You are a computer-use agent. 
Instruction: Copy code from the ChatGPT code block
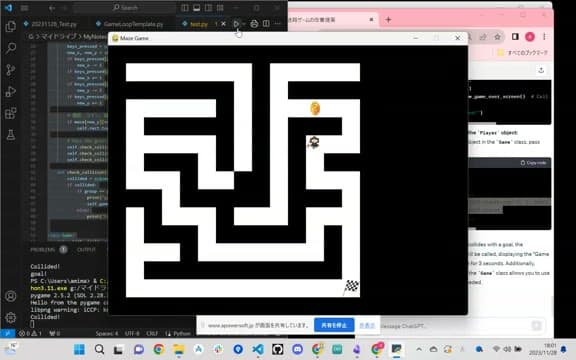(533, 163)
